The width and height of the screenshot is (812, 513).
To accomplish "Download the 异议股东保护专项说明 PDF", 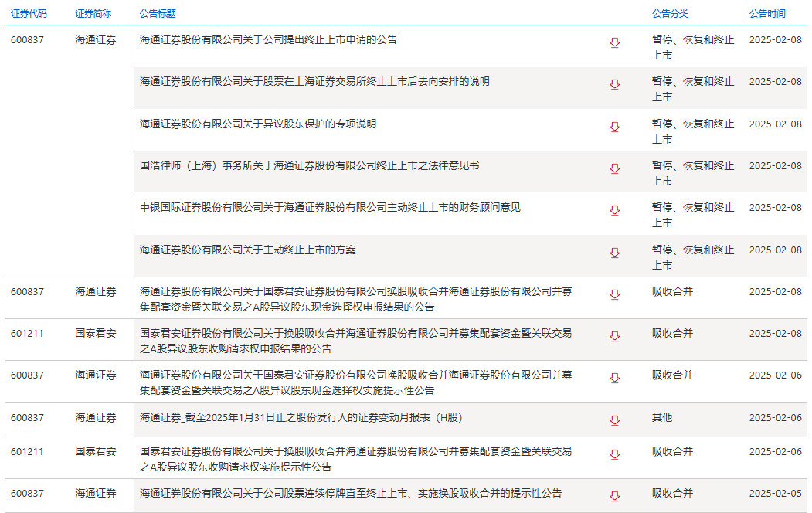I will click(615, 127).
